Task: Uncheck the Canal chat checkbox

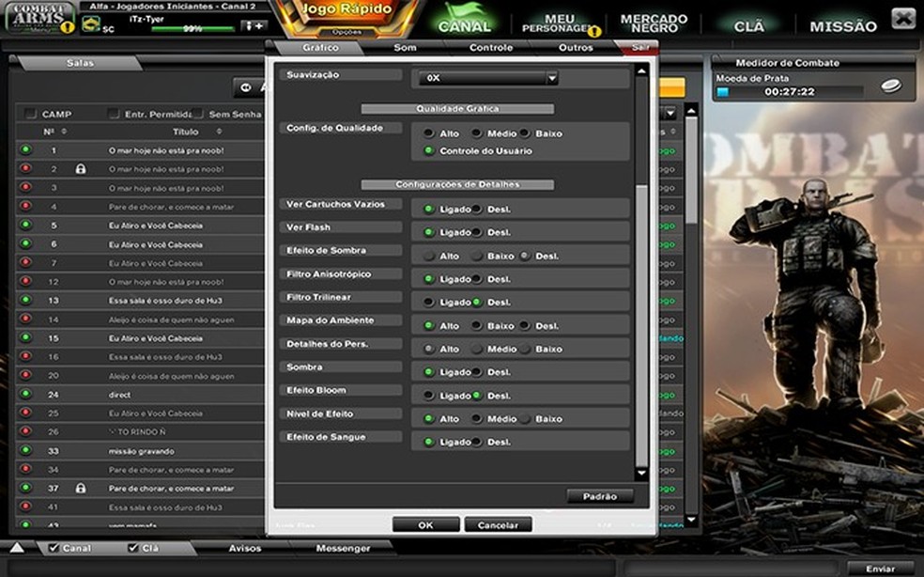Action: pos(54,548)
